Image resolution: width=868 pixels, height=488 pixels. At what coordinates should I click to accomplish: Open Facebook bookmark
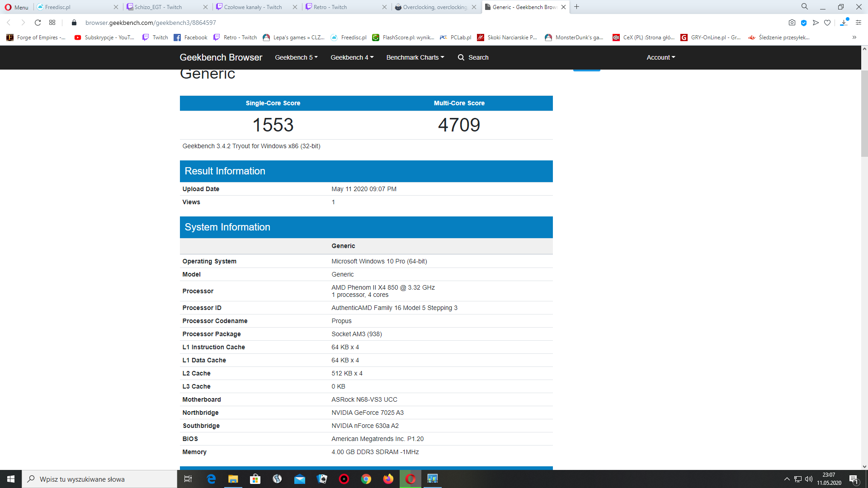click(x=191, y=38)
